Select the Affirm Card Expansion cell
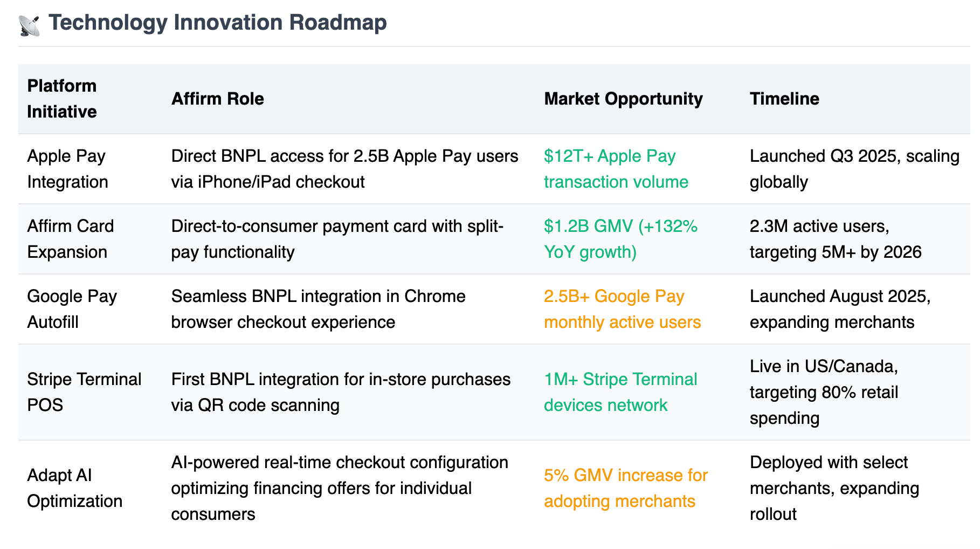This screenshot has width=980, height=549. (71, 239)
